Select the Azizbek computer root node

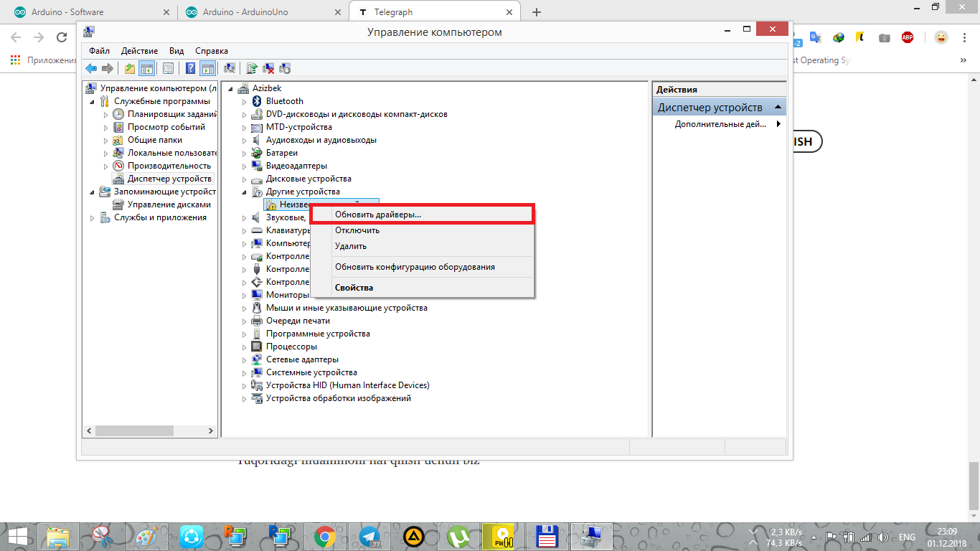(260, 88)
